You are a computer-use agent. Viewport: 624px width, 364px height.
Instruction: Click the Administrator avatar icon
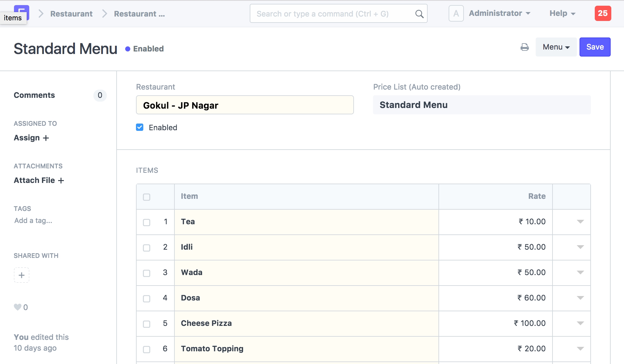[x=456, y=13]
